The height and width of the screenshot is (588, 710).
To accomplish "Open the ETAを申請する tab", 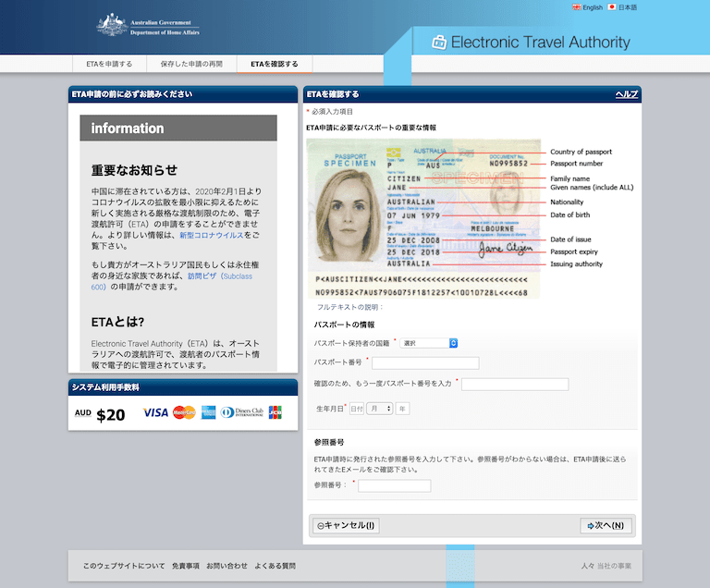I will (x=109, y=65).
